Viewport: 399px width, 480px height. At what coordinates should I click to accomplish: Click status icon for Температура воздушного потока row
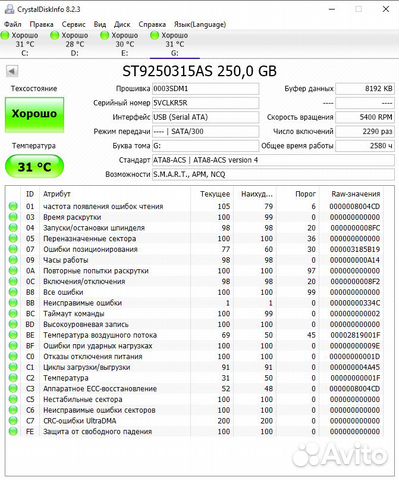(13, 335)
